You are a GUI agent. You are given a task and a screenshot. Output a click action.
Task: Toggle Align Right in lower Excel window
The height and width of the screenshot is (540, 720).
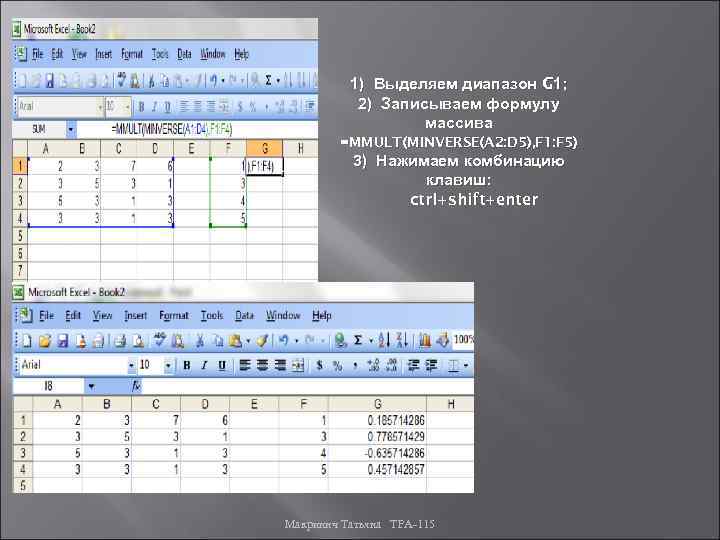click(281, 366)
